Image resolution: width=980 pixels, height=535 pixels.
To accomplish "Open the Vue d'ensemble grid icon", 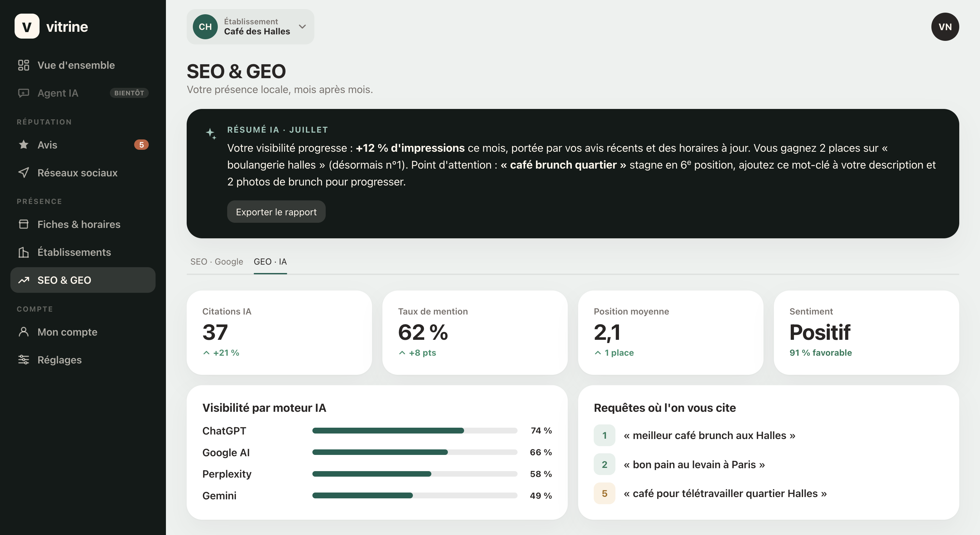I will (x=24, y=65).
